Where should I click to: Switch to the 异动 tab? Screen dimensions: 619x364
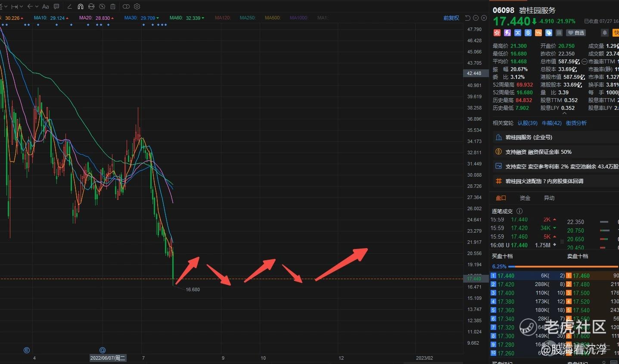[549, 198]
